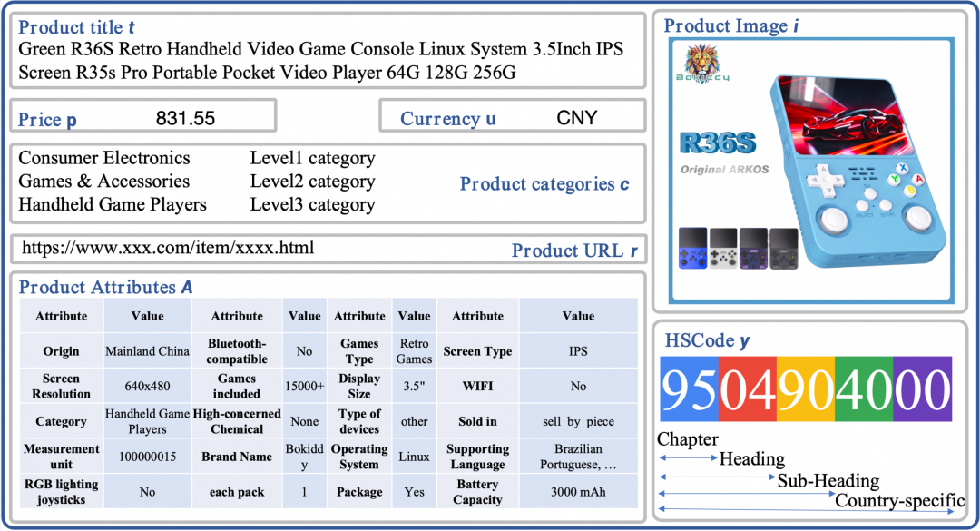Click the each pack attribute cell

[237, 492]
